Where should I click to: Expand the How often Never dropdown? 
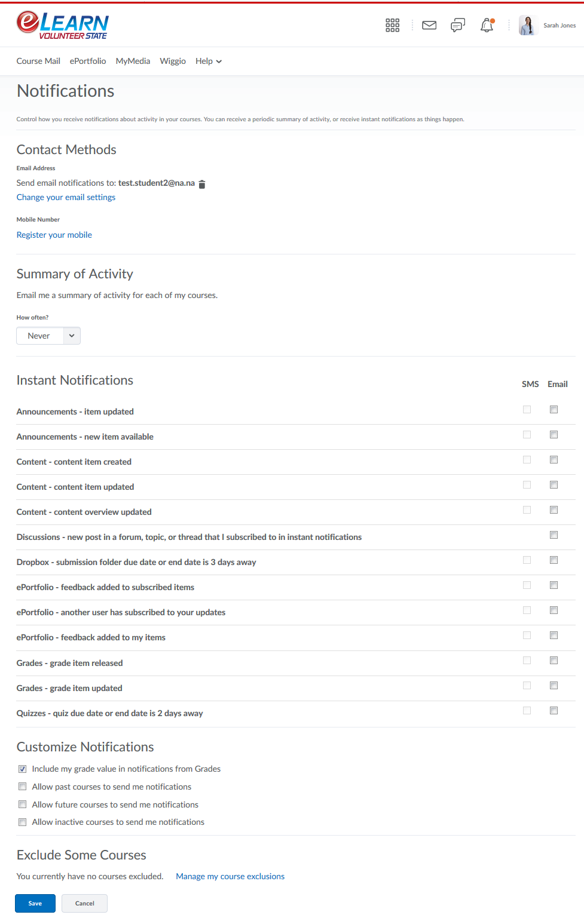[x=48, y=336]
